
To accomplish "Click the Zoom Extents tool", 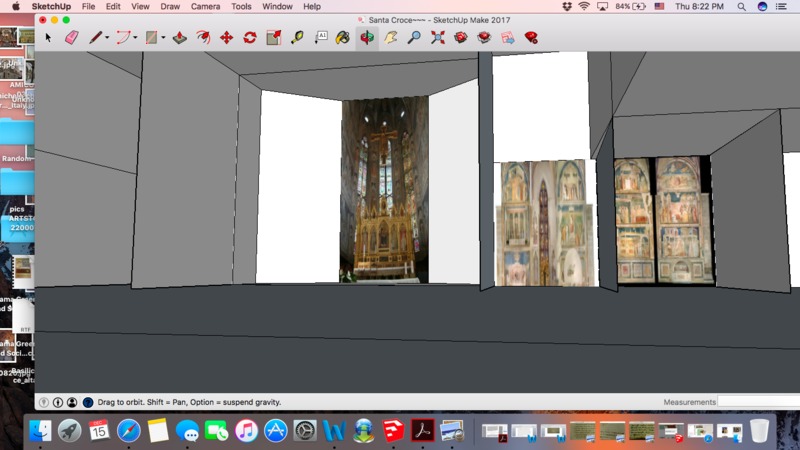I will (438, 37).
